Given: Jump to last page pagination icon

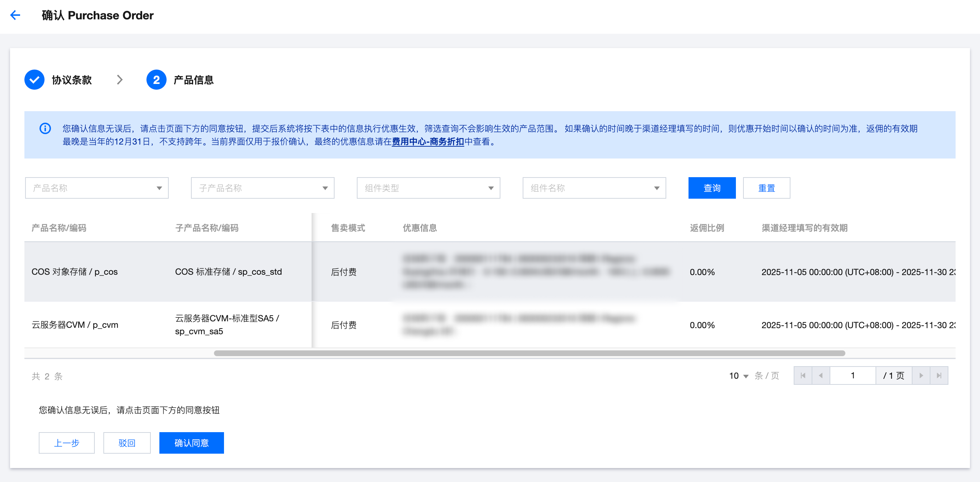Looking at the screenshot, I should (939, 375).
